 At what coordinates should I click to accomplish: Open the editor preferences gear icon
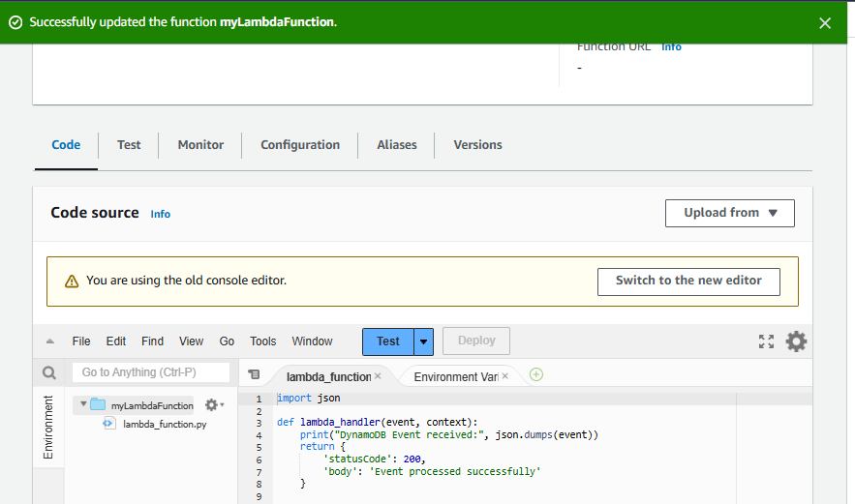pyautogui.click(x=796, y=341)
